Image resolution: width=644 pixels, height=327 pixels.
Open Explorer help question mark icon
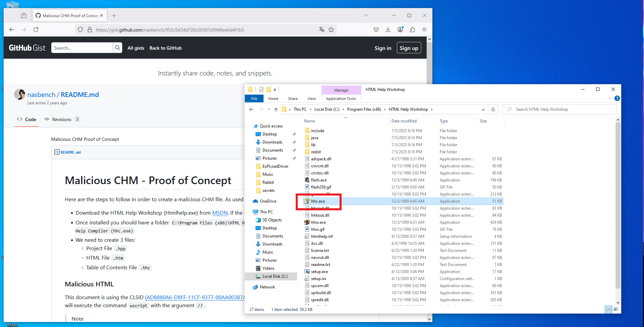click(x=617, y=98)
